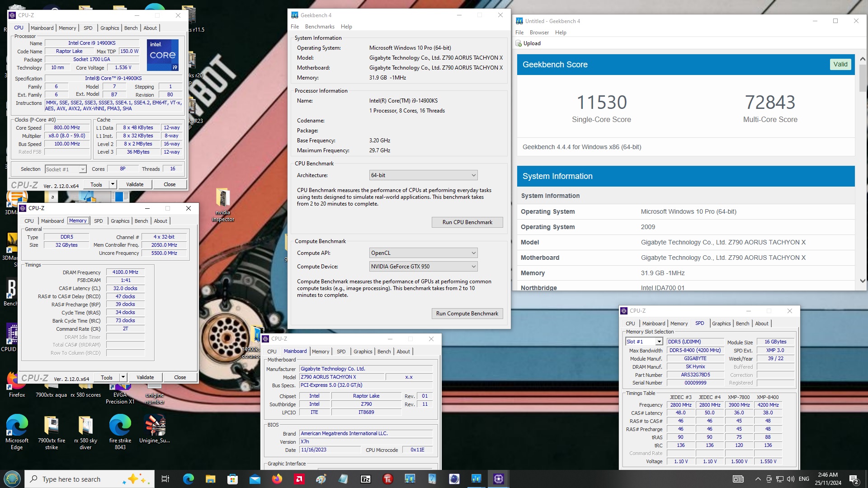The width and height of the screenshot is (868, 488).
Task: Click the Part Number ARS32G78D5 field
Action: tap(695, 375)
